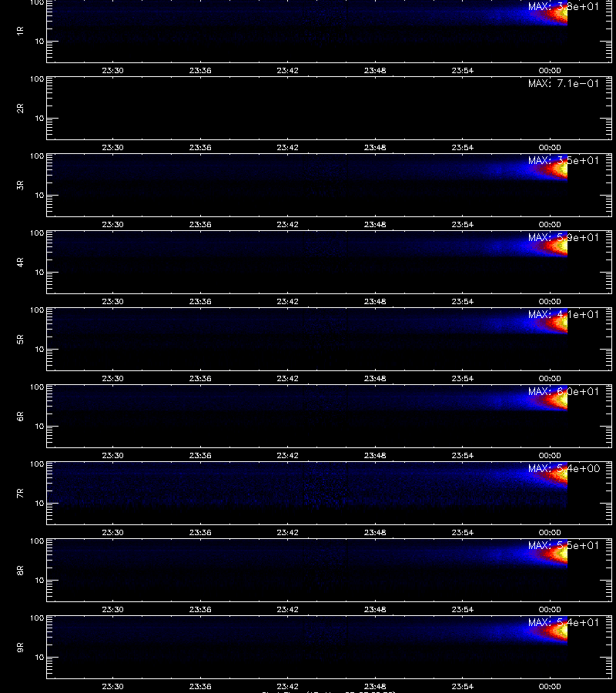Click the 23:54 time label under panel 3R
616x693 pixels.
(x=463, y=225)
